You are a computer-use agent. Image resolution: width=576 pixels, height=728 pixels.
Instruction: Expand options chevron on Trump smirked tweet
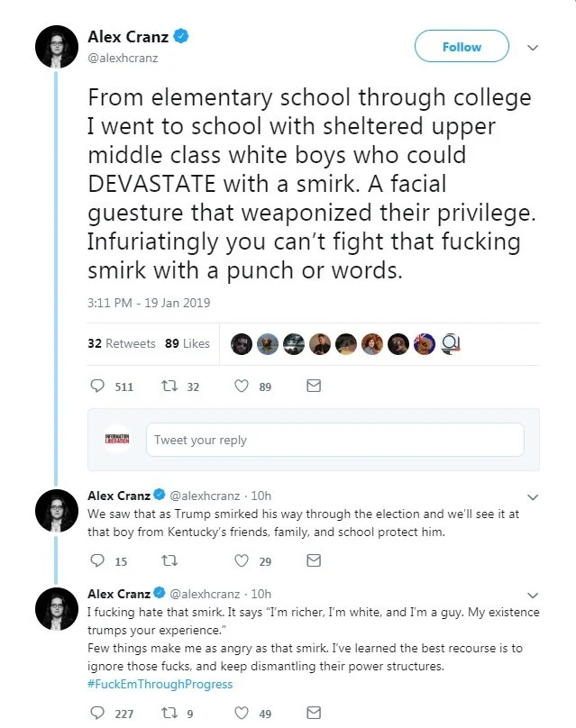point(532,496)
